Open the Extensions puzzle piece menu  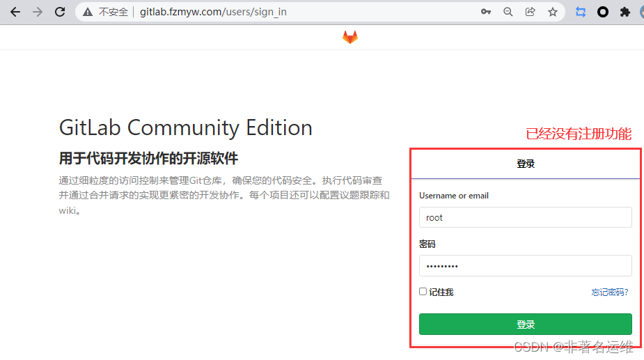625,12
